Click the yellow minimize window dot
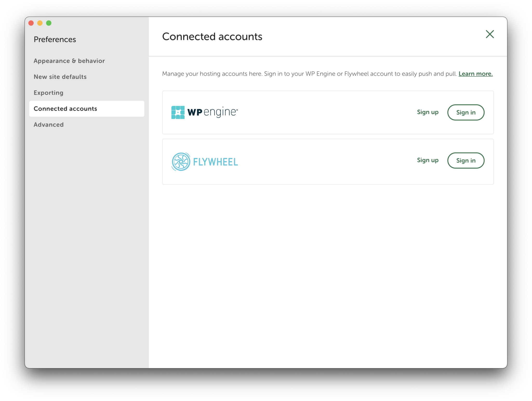532x401 pixels. (40, 23)
